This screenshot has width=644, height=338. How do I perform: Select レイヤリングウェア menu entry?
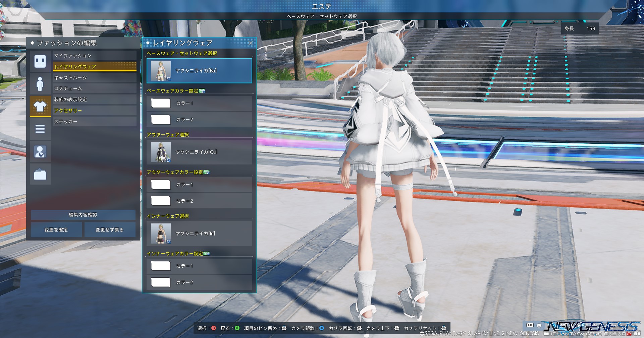(95, 66)
